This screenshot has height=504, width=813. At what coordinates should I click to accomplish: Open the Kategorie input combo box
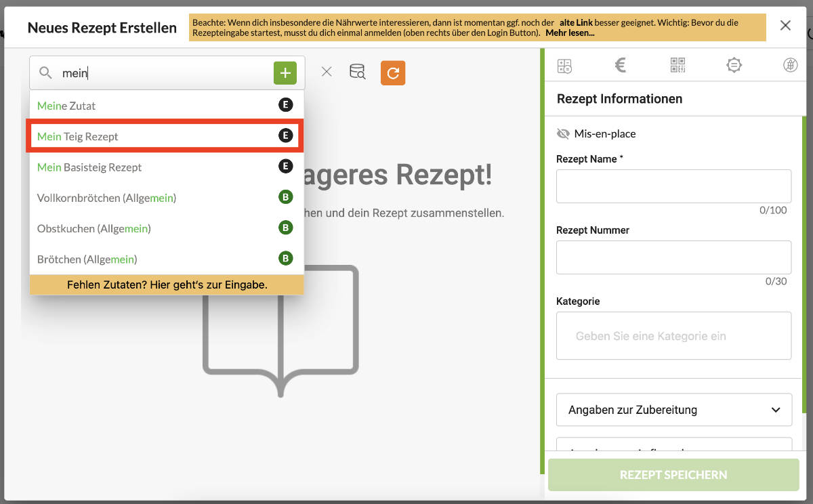pos(673,336)
